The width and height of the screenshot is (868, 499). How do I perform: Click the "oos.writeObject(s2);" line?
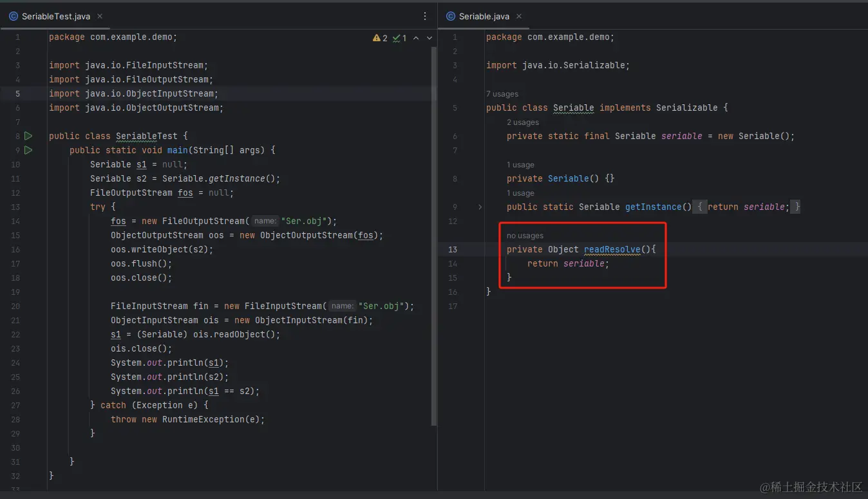tap(162, 249)
